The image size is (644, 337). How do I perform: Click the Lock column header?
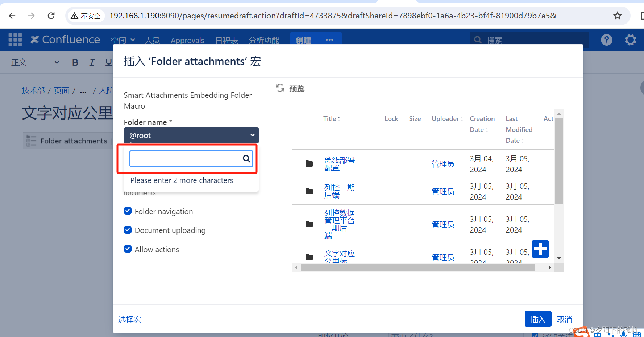[x=391, y=119]
